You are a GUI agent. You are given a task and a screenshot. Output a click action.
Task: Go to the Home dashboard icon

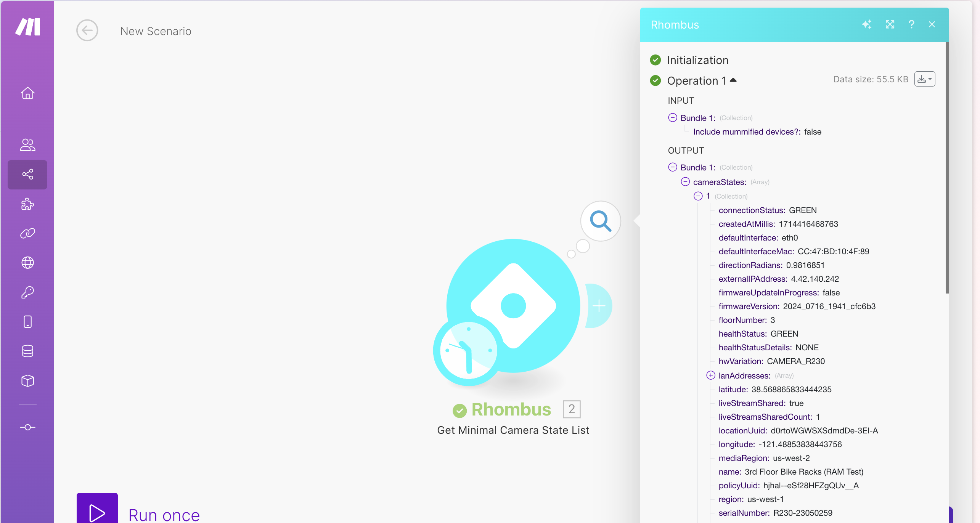pyautogui.click(x=27, y=93)
